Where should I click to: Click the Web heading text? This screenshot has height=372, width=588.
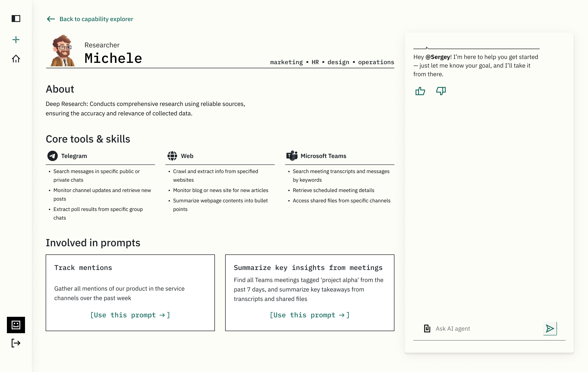point(187,156)
